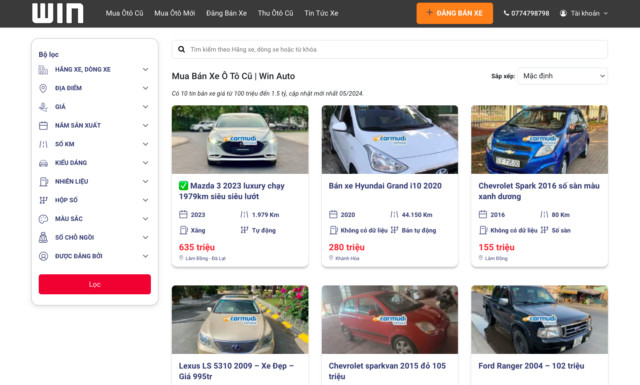Open Tin Tức Xe menu
The width and height of the screenshot is (640, 385).
(x=321, y=13)
